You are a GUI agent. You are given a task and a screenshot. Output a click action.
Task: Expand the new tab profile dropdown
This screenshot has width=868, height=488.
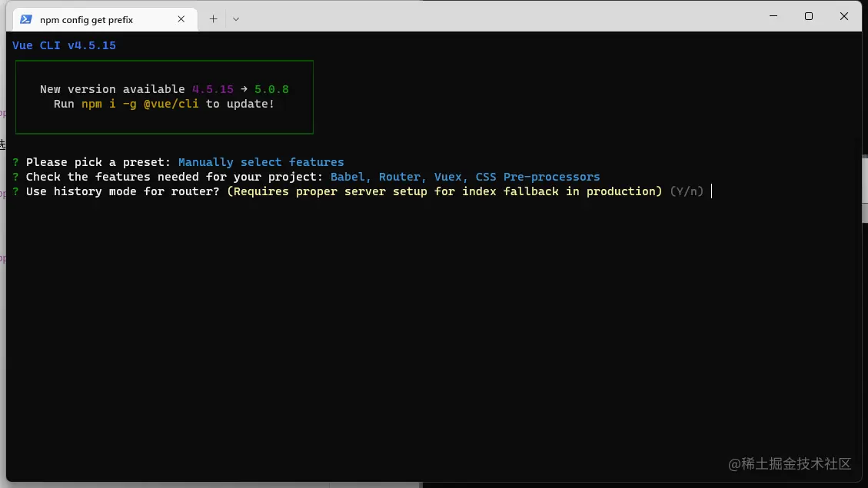[x=236, y=19]
